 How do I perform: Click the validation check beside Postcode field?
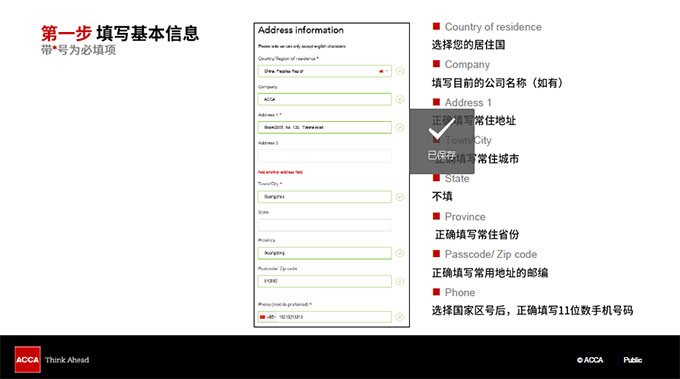point(400,281)
